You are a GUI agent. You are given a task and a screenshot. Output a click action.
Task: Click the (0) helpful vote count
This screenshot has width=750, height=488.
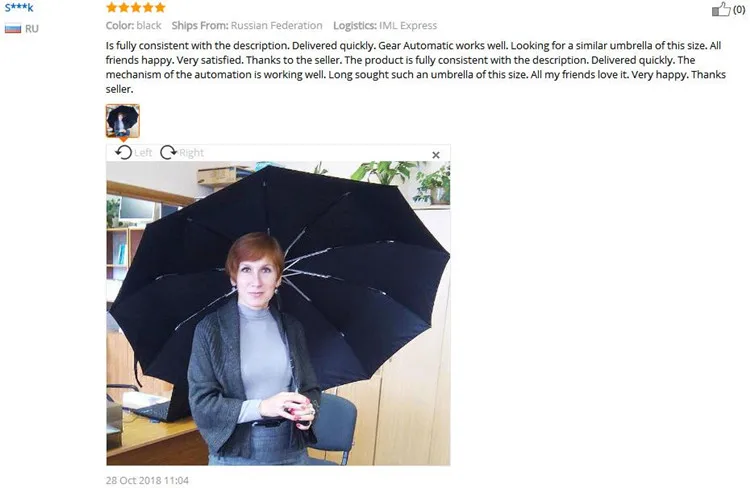[x=739, y=10]
